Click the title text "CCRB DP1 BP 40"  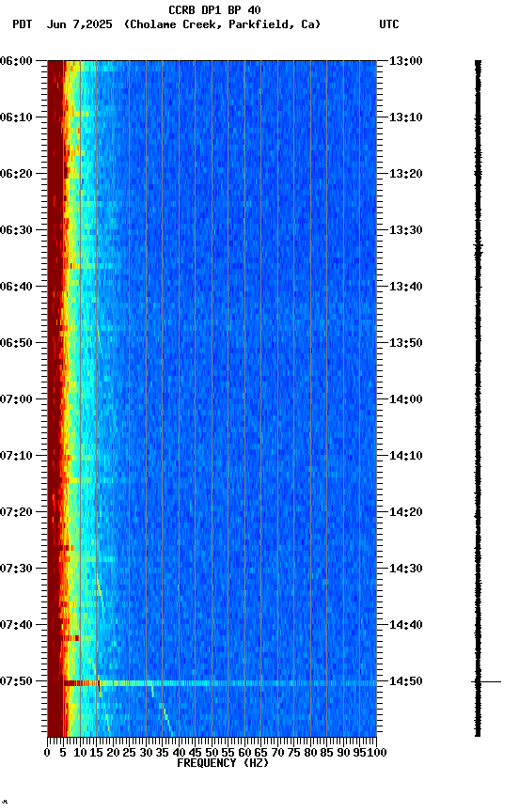pyautogui.click(x=214, y=9)
